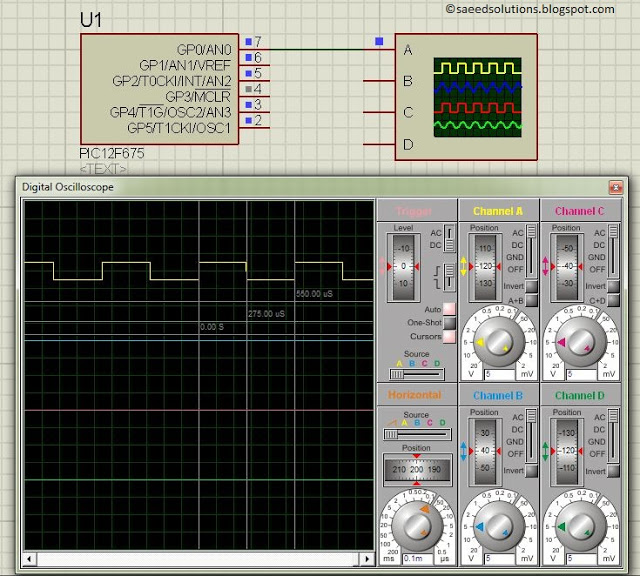Click the 275.00 uS cursor label
Image resolution: width=640 pixels, height=576 pixels.
pyautogui.click(x=267, y=314)
